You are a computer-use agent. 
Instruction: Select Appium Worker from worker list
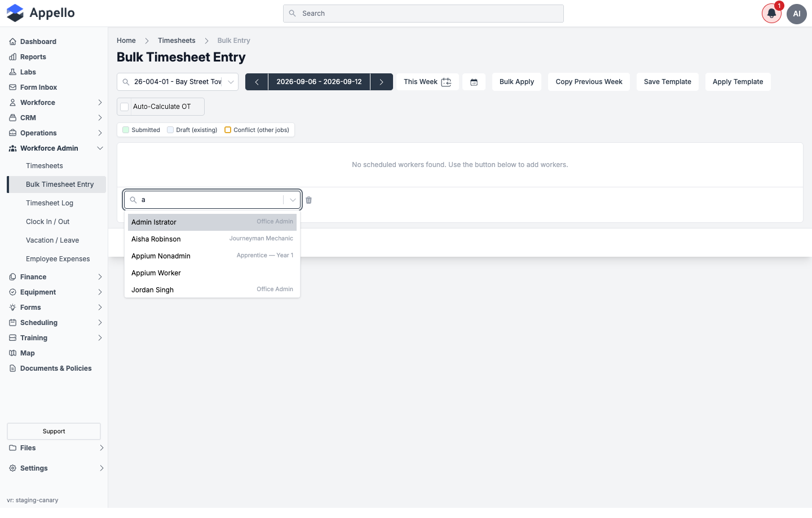click(212, 273)
